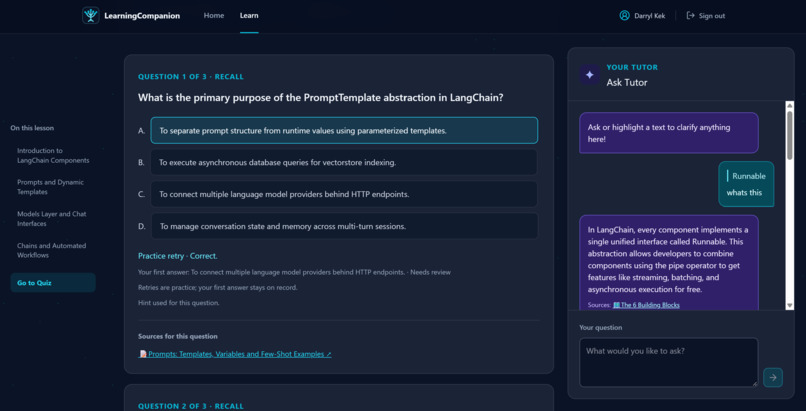
Task: Select answer B about asynchronous database queries
Action: [x=344, y=162]
